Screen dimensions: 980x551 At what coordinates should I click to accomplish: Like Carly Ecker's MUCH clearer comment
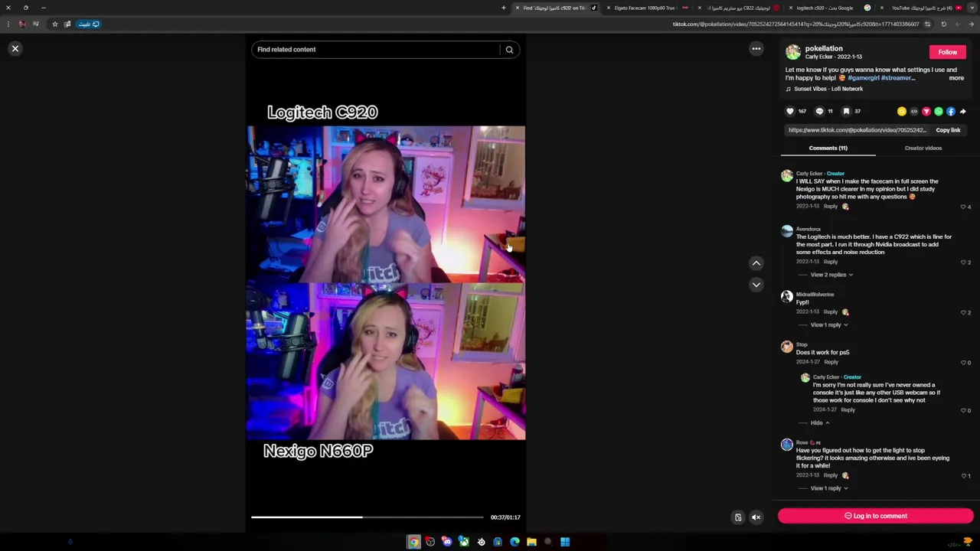click(963, 207)
